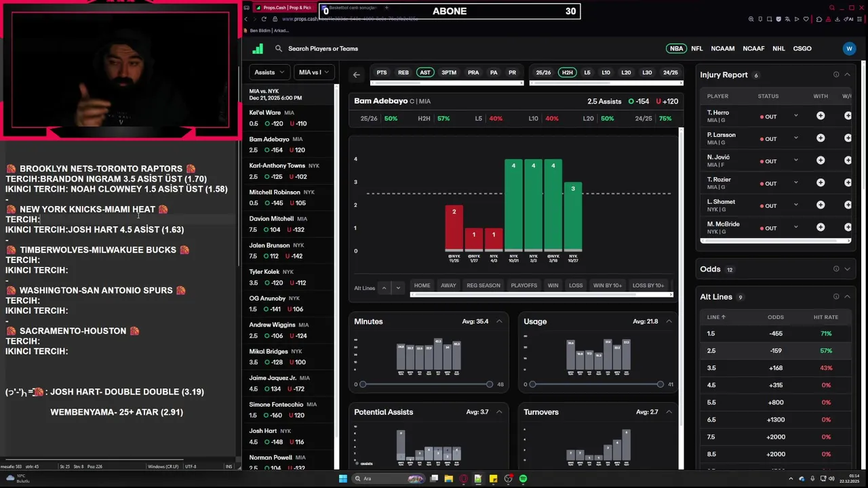Select Jalen Brunson in player list
868x488 pixels.
click(290, 250)
